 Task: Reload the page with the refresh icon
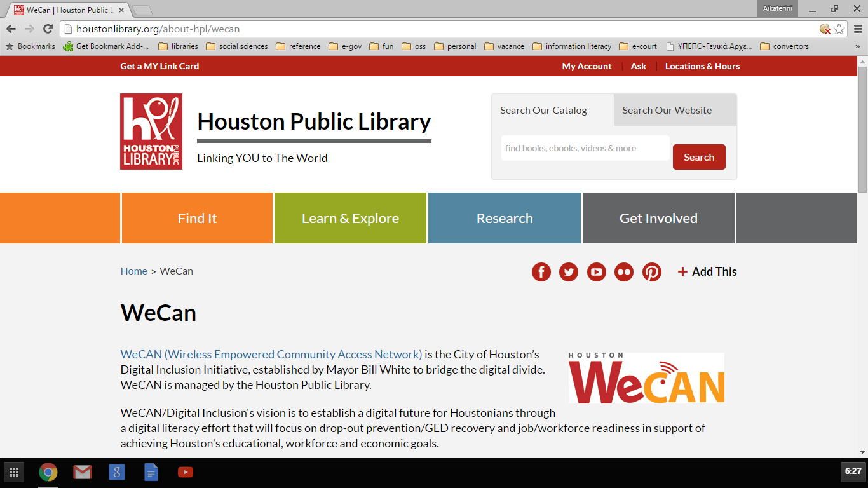pyautogui.click(x=48, y=29)
